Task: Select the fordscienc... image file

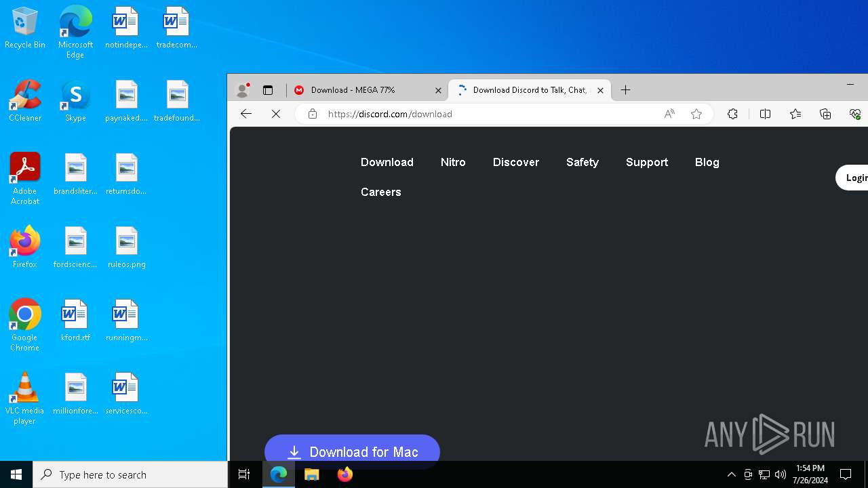Action: tap(75, 248)
